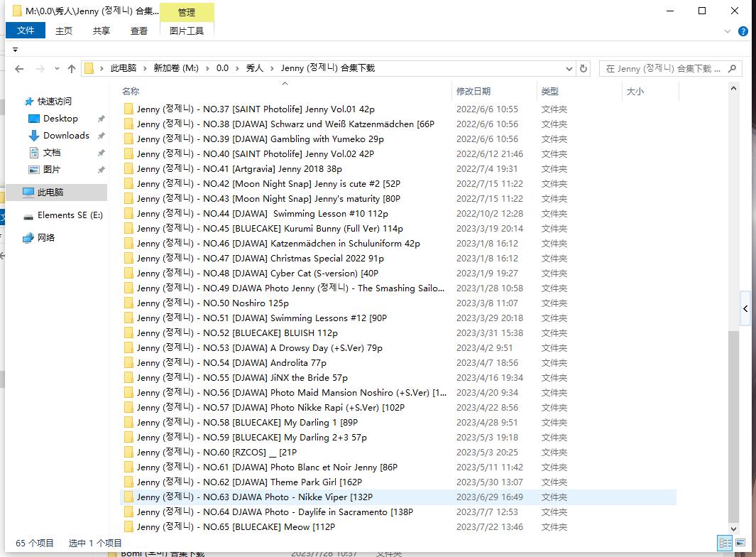Open the quick access toolbar dropdown
Viewport: 756px width, 557px height.
15,49
